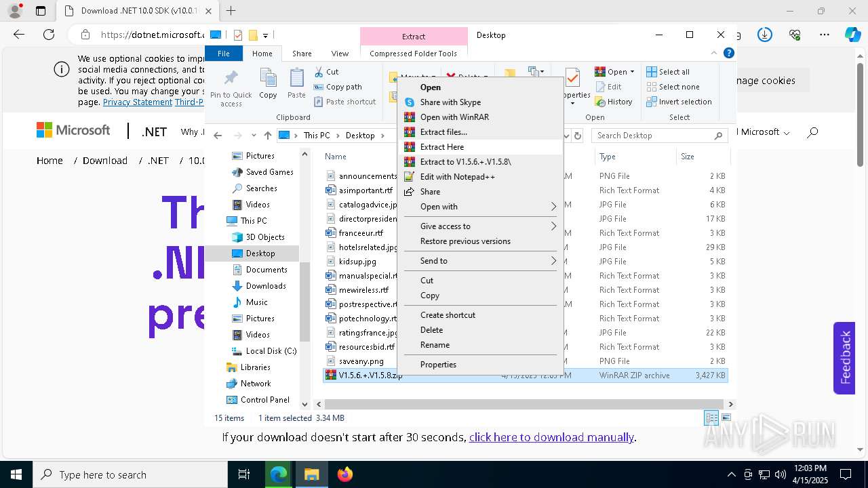Select 3D Objects in navigation pane
The width and height of the screenshot is (868, 488).
tap(265, 237)
